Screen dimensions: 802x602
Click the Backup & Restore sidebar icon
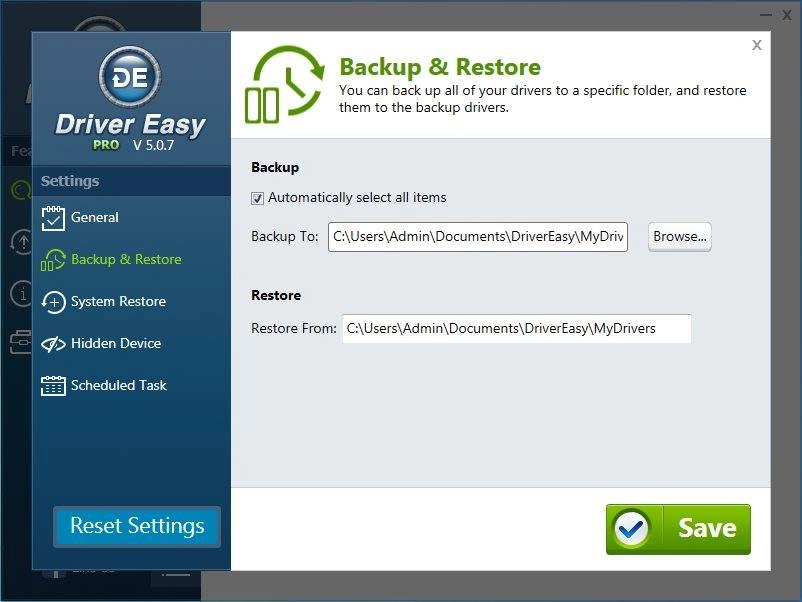(53, 260)
